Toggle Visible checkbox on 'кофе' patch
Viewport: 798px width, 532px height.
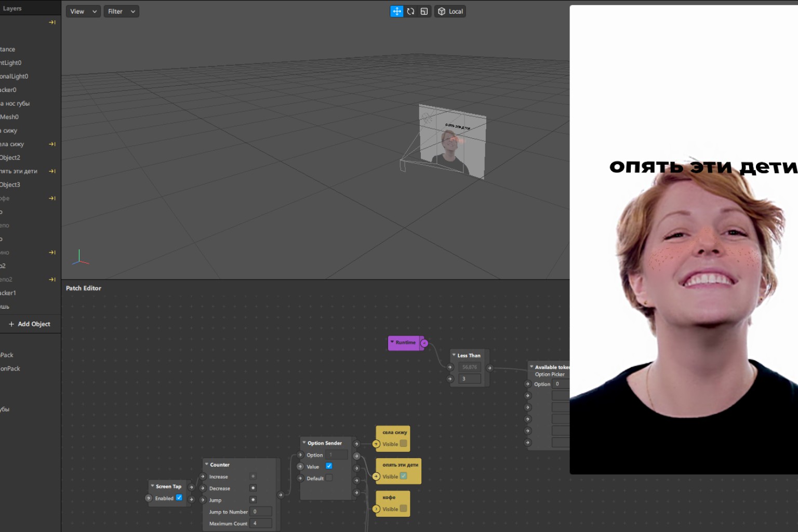point(403,509)
